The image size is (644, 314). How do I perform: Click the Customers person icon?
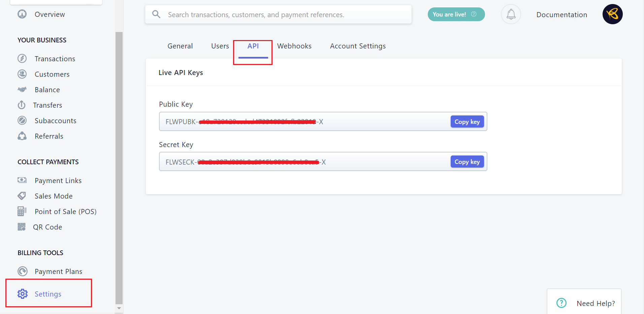tap(22, 74)
